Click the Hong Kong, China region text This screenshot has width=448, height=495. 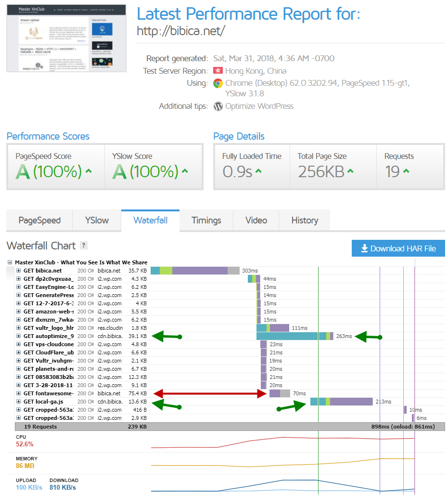pos(256,71)
